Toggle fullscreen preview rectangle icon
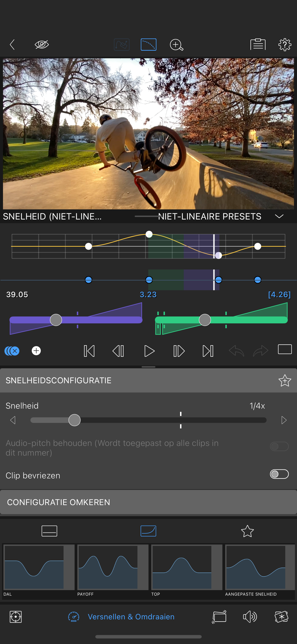This screenshot has width=297, height=644. pyautogui.click(x=285, y=349)
